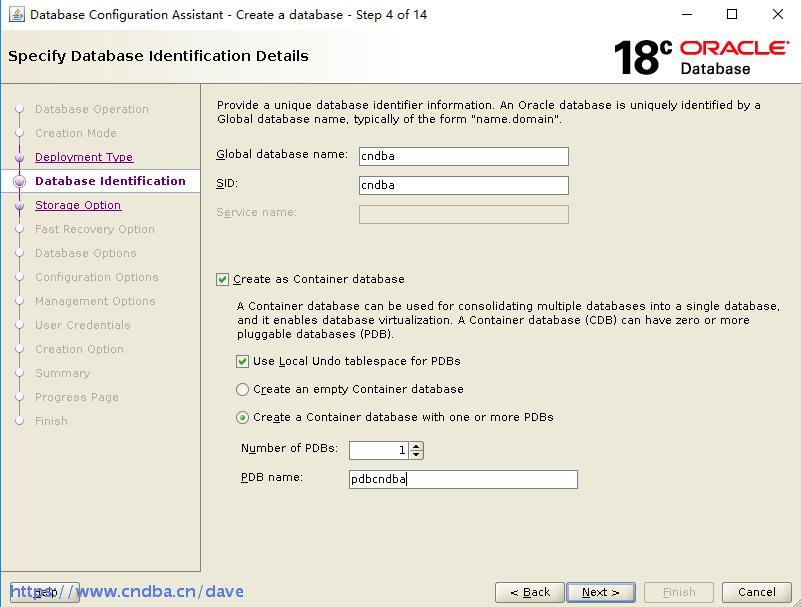801x607 pixels.
Task: Click the Summary step label
Action: pyautogui.click(x=62, y=373)
